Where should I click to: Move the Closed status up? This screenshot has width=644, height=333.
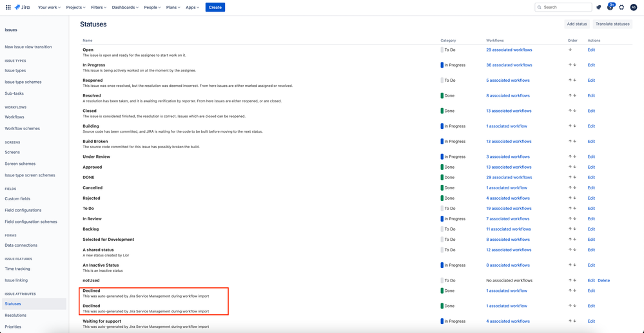[570, 111]
